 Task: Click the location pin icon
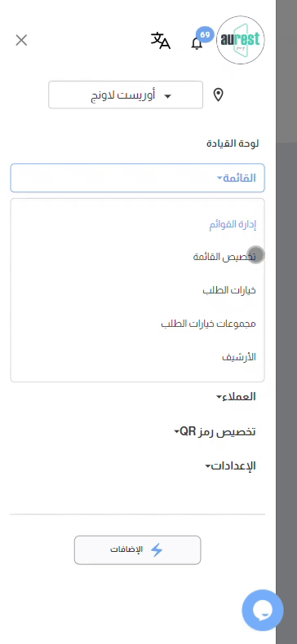(219, 95)
